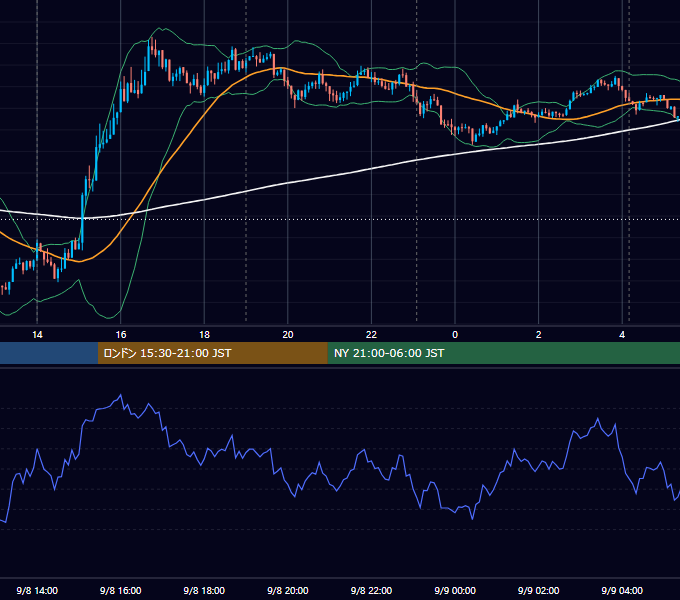Click the "9/8 20:00" date label
This screenshot has width=680, height=600.
coord(288,590)
